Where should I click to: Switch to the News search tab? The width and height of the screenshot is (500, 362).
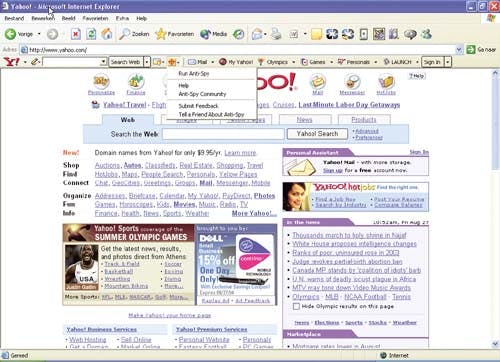click(305, 119)
